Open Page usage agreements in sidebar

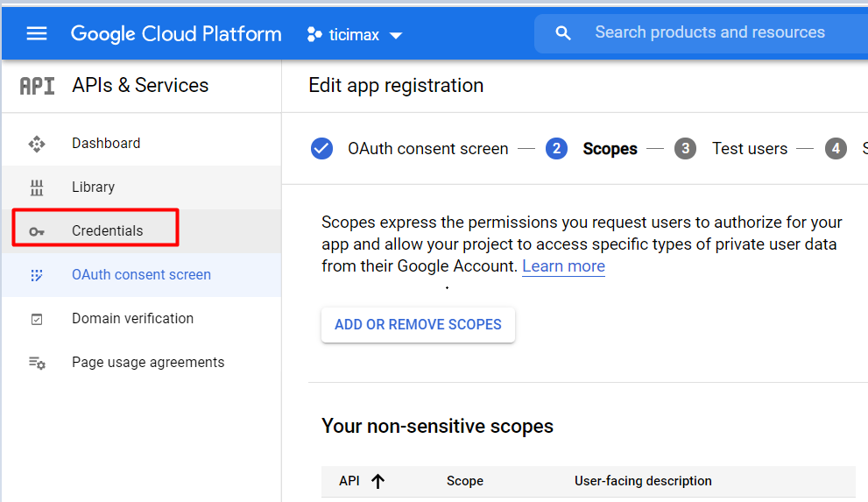point(148,362)
